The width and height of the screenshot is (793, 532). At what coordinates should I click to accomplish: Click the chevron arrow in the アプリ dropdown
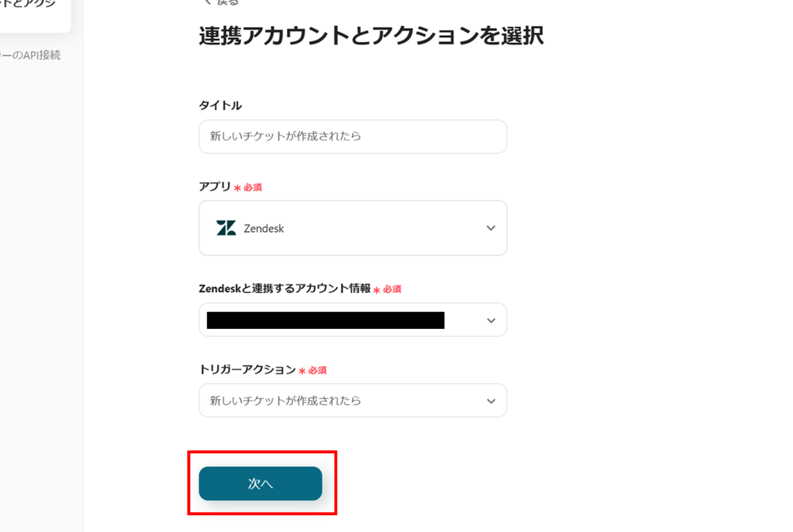point(491,228)
